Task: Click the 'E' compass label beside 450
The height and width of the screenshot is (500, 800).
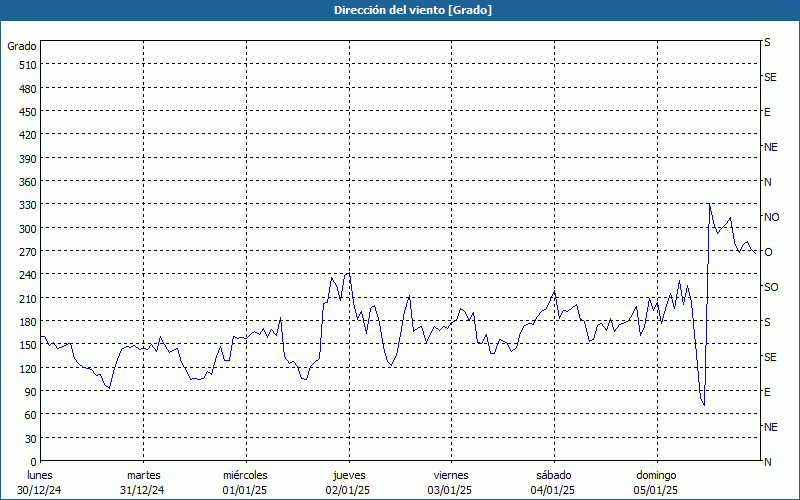Action: pos(767,112)
